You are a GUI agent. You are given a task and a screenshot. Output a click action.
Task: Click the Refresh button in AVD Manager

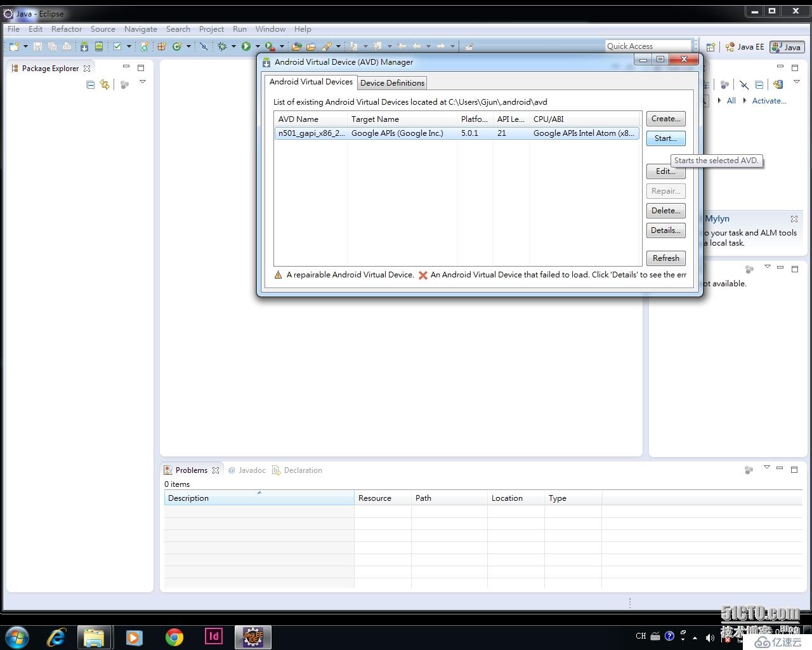click(x=665, y=258)
